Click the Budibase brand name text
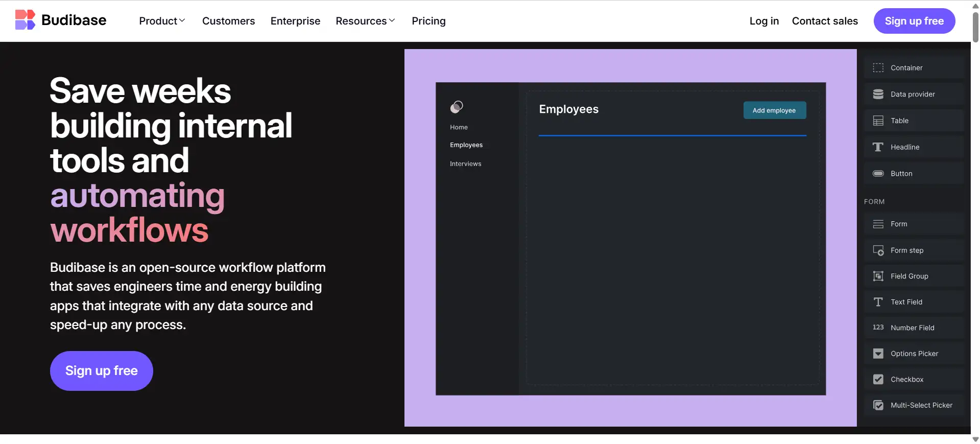 (x=74, y=20)
